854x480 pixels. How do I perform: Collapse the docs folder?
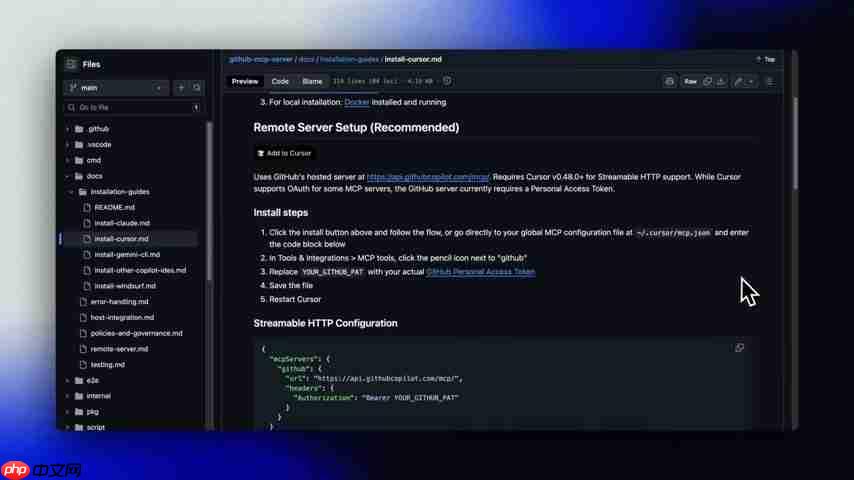click(x=68, y=177)
